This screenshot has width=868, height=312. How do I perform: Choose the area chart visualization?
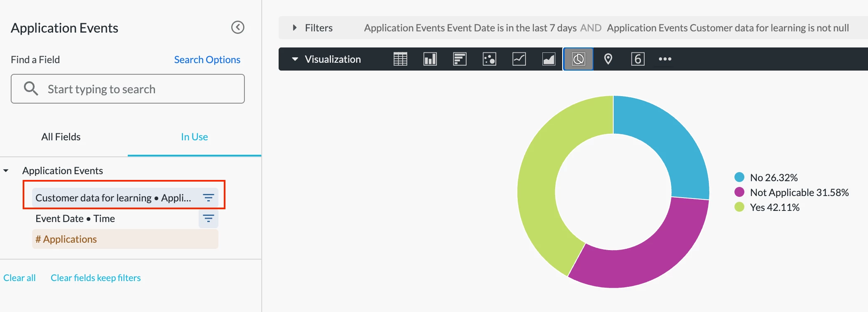pyautogui.click(x=549, y=59)
